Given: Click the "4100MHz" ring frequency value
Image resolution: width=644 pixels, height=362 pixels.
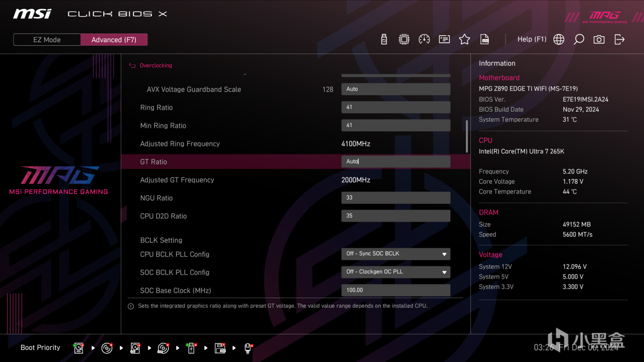Looking at the screenshot, I should point(356,144).
